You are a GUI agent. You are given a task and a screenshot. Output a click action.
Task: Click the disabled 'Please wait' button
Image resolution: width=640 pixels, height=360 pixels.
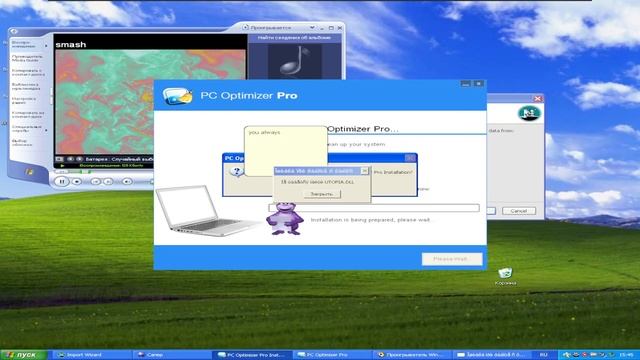click(x=452, y=259)
